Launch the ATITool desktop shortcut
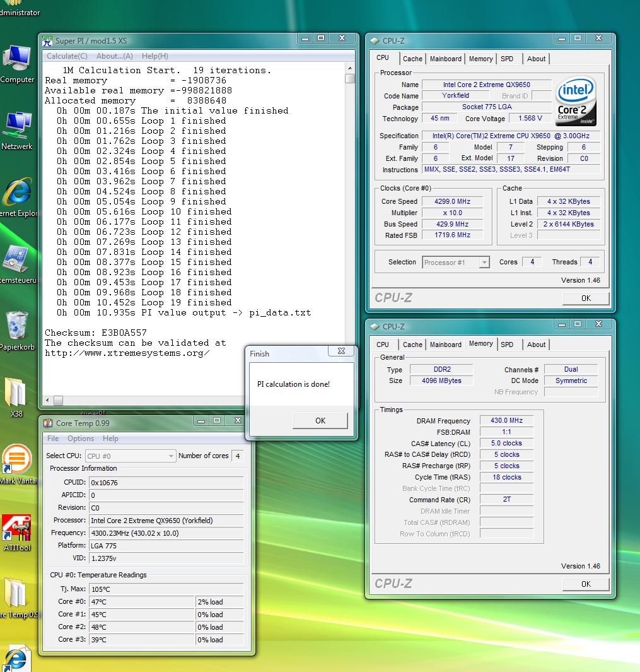 (16, 533)
